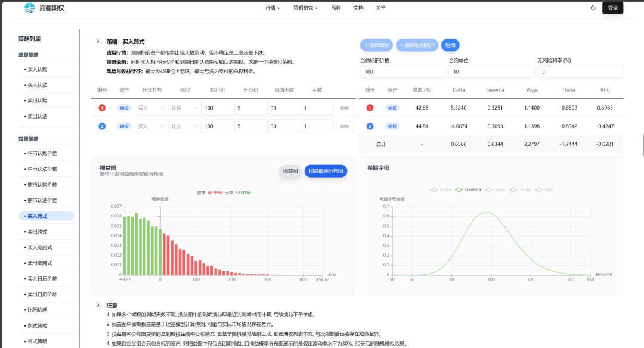
Task: Click the red number 1 badge in the strategy table
Action: (x=102, y=108)
